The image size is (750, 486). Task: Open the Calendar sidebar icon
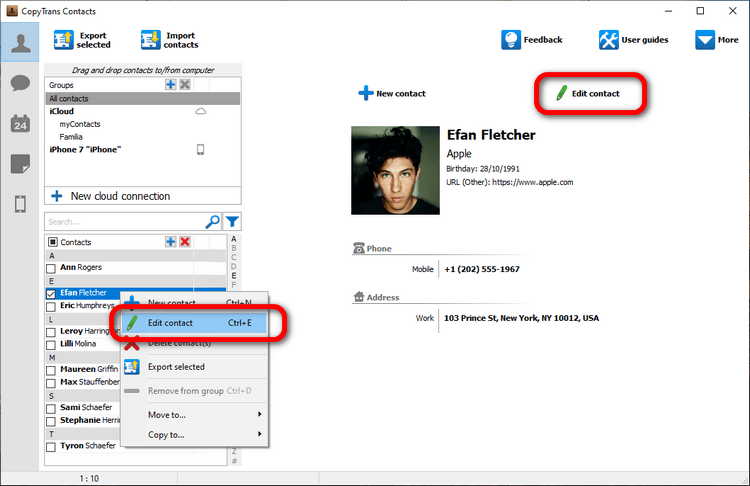coord(20,124)
